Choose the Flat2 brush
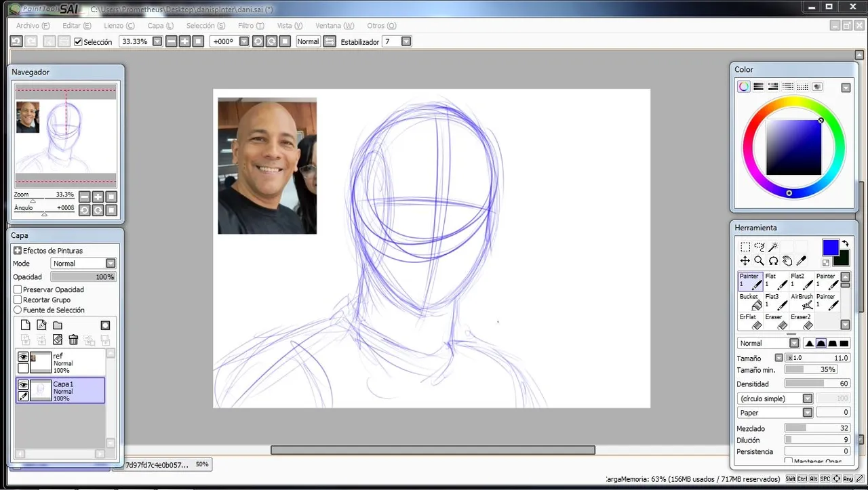 (802, 281)
